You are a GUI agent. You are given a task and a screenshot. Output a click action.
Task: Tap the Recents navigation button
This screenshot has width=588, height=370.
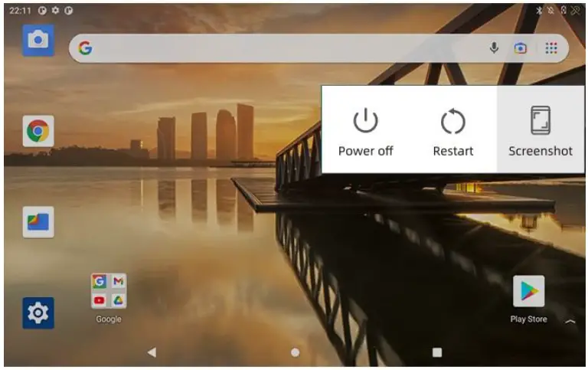pos(437,352)
